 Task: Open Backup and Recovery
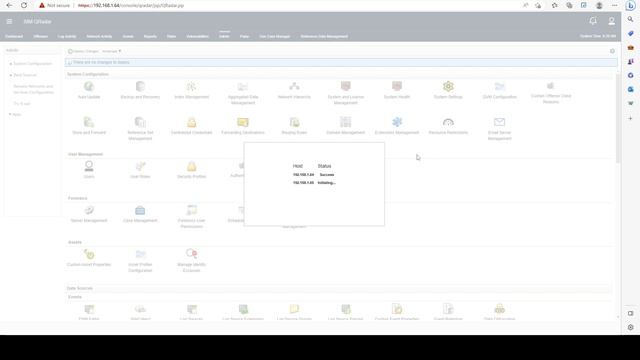(140, 87)
